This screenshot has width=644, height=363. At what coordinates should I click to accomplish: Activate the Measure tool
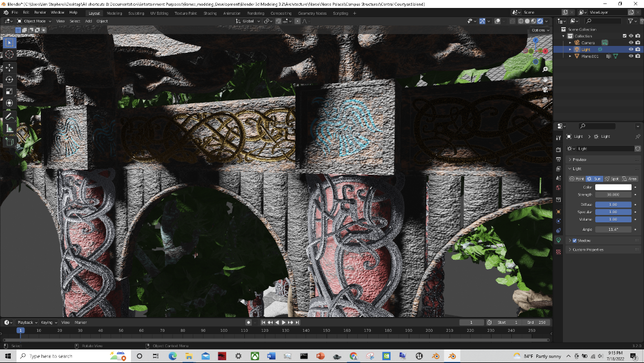10,128
